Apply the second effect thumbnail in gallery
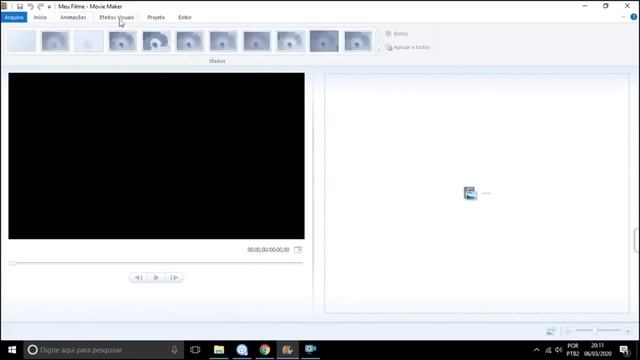 (55, 41)
